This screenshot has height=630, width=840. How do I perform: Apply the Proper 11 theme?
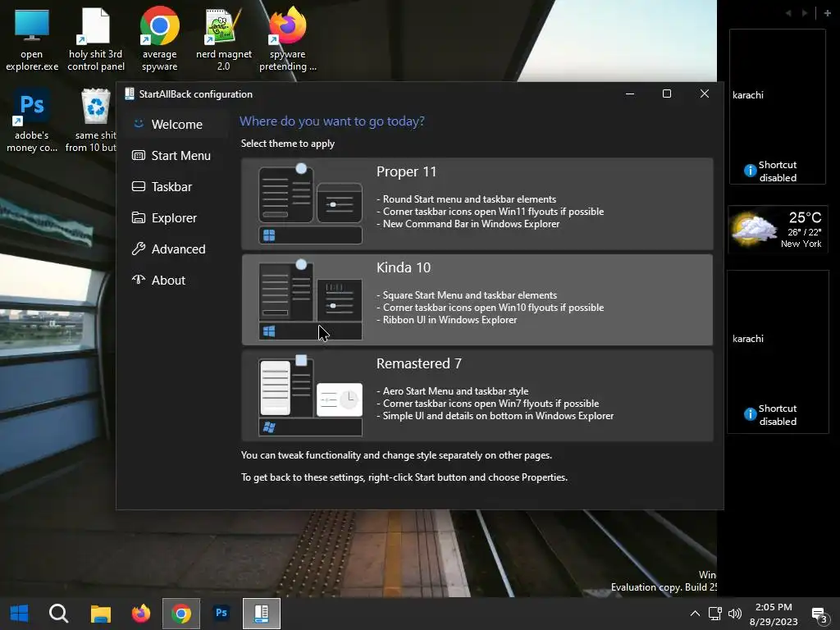tap(477, 203)
